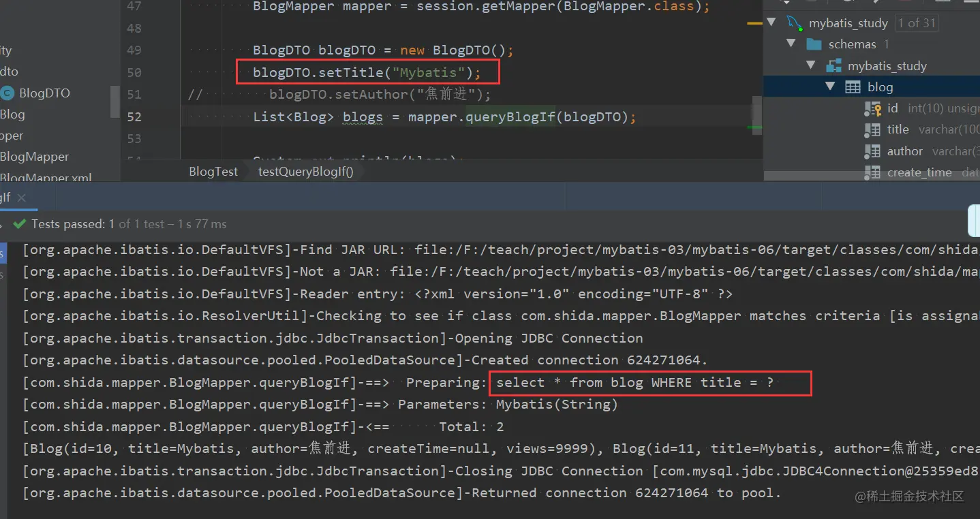The width and height of the screenshot is (980, 519).
Task: Click BlogTest in the editor breadcrumb
Action: (x=213, y=172)
